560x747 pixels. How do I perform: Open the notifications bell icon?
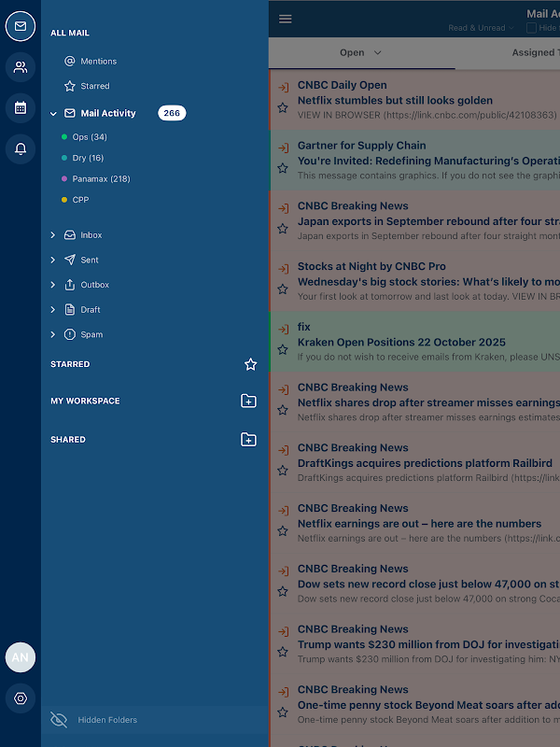click(20, 149)
